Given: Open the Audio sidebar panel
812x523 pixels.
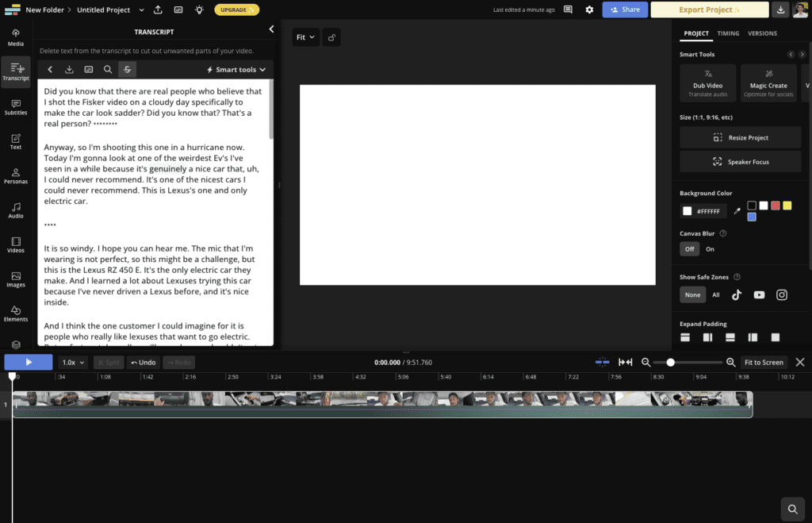Looking at the screenshot, I should tap(16, 210).
